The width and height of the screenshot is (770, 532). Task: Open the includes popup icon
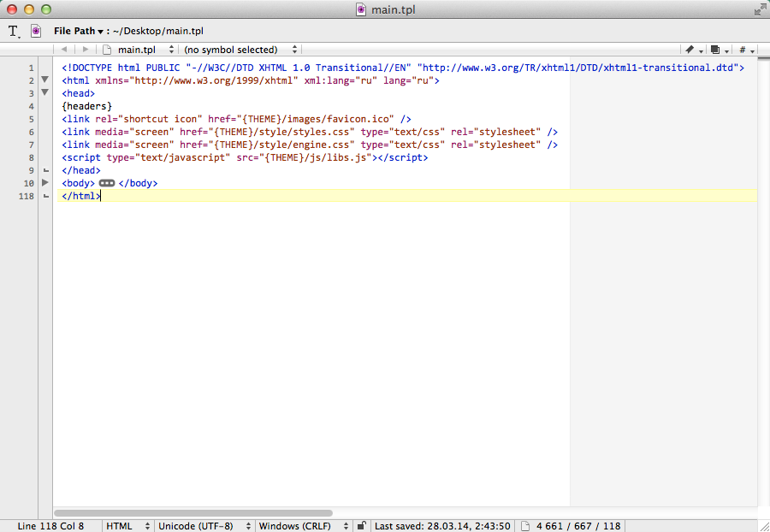(720, 50)
